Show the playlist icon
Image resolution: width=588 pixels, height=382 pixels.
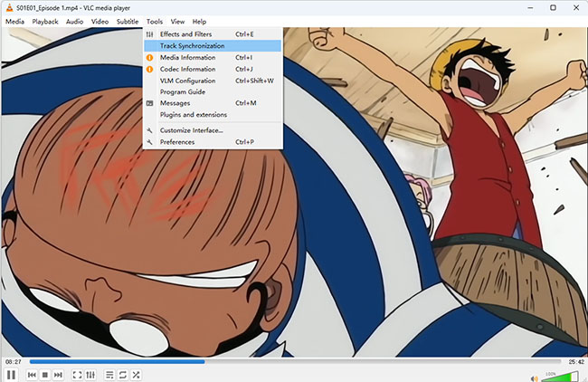pos(109,375)
